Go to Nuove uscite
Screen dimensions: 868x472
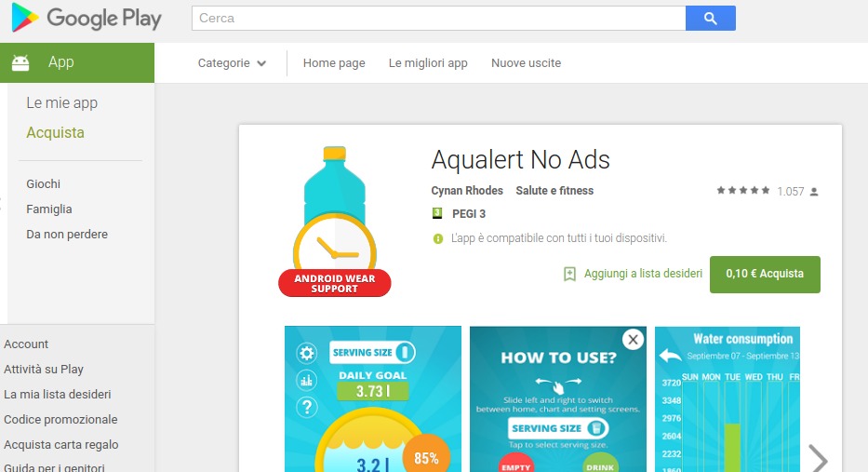(526, 63)
